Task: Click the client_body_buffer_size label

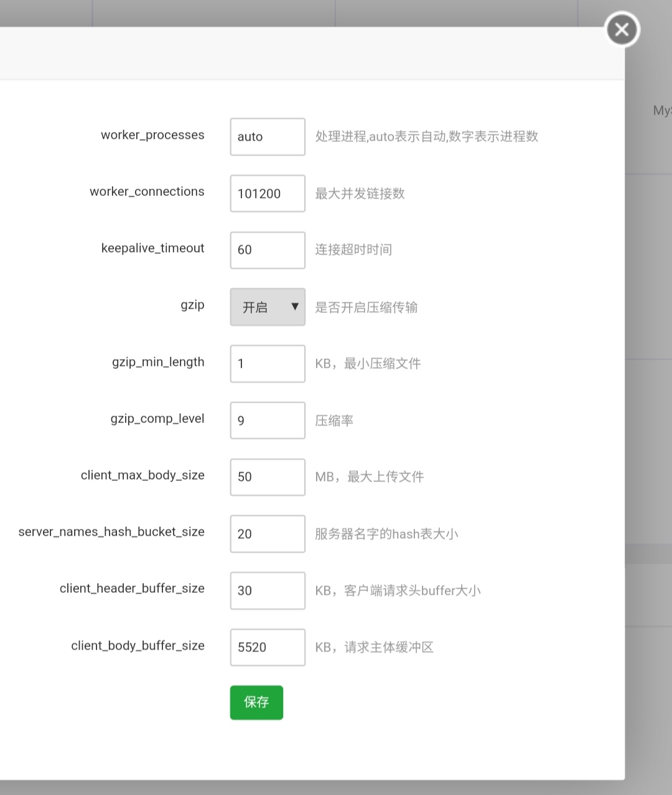Action: [138, 646]
